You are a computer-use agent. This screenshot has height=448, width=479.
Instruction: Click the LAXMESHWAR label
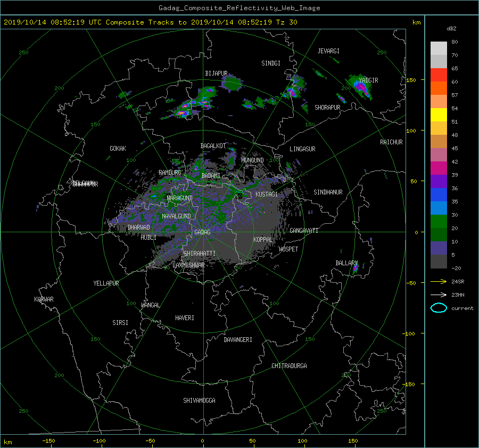click(x=188, y=265)
